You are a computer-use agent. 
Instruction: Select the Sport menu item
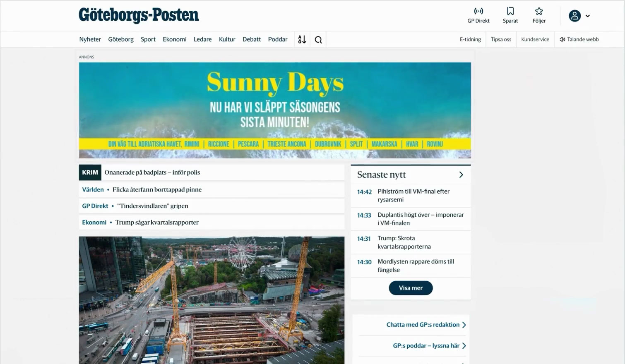(x=148, y=39)
